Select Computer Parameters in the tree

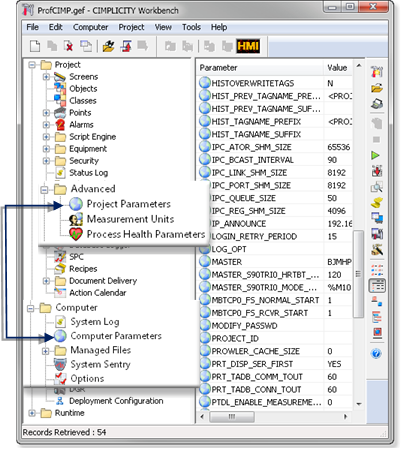coord(116,336)
